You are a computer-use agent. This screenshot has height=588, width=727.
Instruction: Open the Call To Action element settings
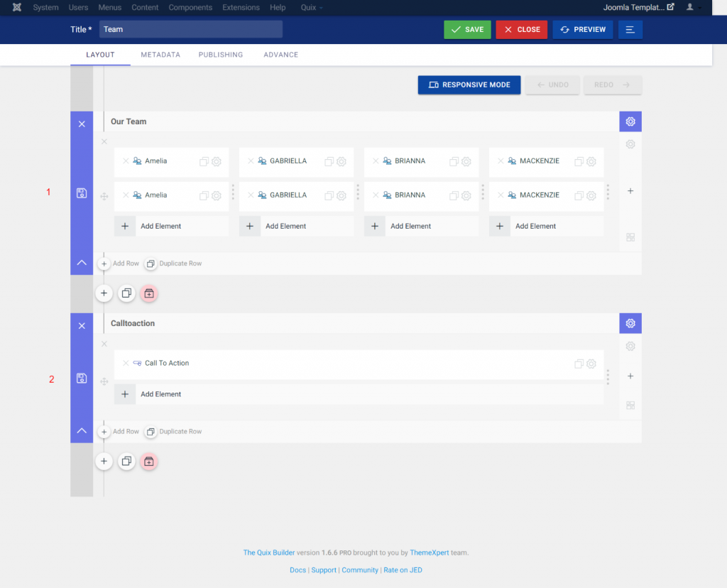pos(592,363)
